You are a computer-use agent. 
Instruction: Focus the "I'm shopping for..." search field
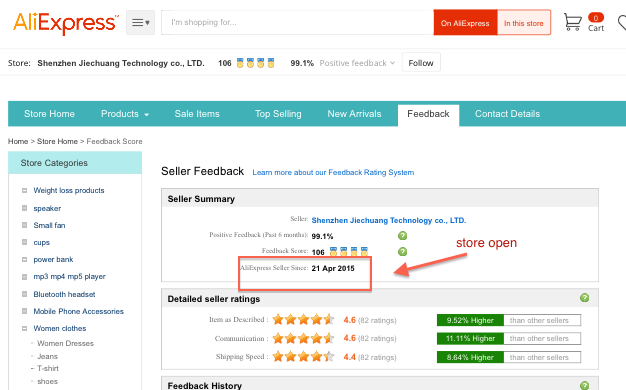pyautogui.click(x=297, y=23)
